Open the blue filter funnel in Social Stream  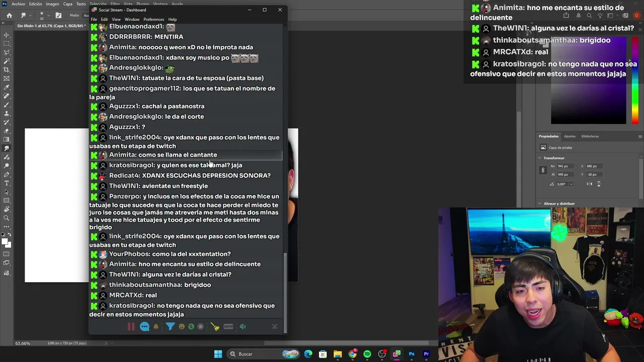170,327
